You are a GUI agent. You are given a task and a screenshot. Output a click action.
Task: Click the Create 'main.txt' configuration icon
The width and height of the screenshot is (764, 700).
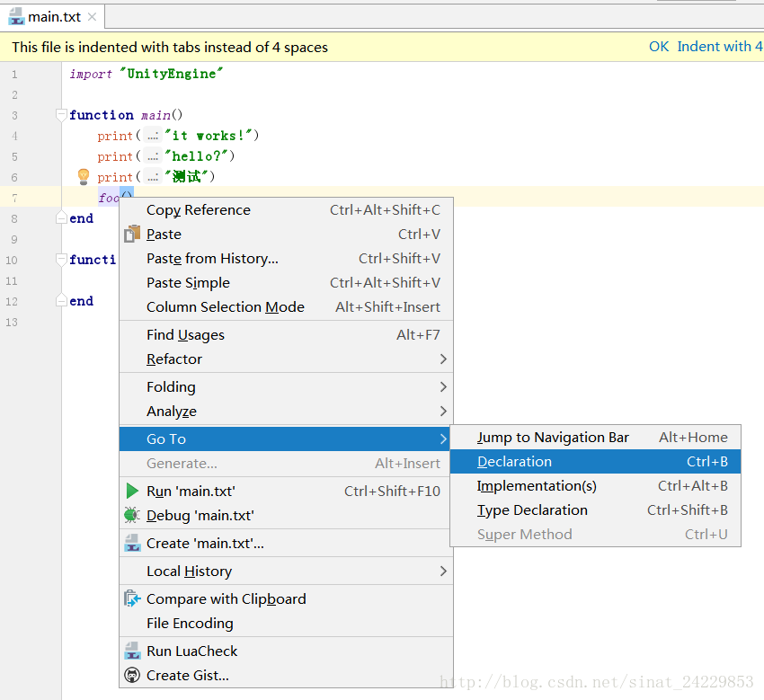132,543
